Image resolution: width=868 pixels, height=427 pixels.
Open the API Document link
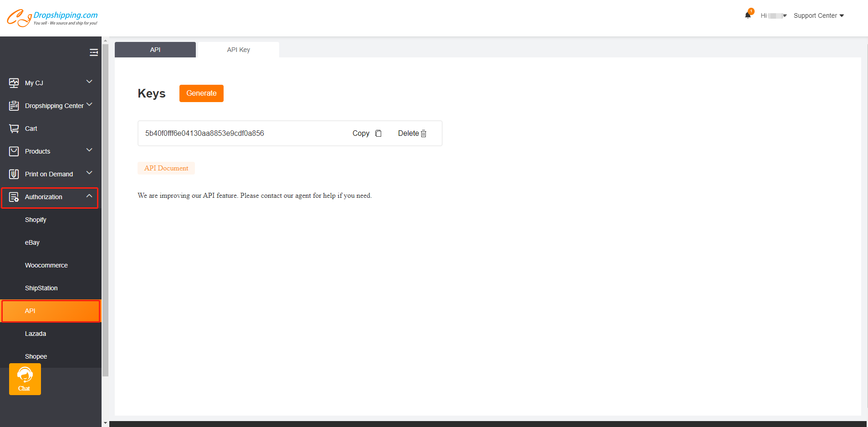coord(166,168)
